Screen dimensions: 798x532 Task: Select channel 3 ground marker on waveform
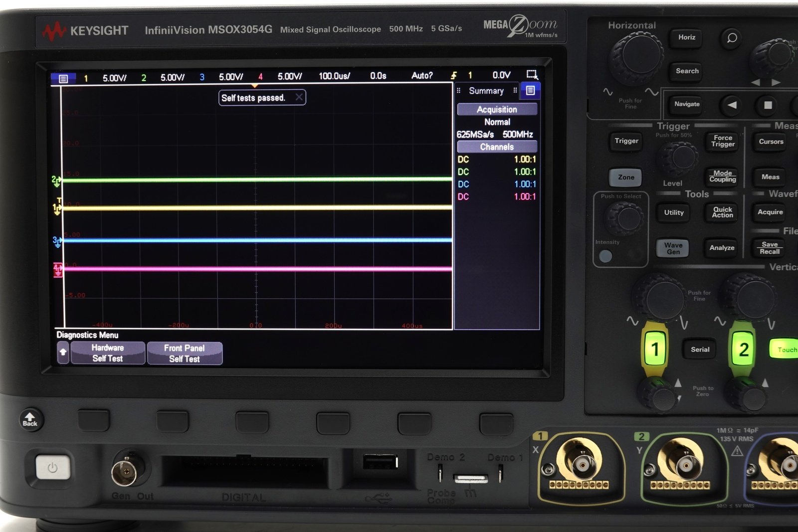57,242
